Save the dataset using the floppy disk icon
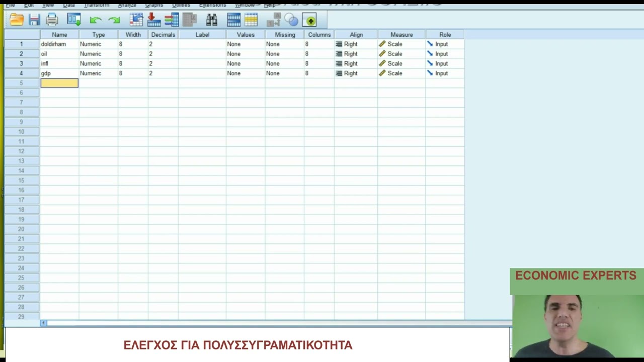This screenshot has width=644, height=362. (x=34, y=20)
